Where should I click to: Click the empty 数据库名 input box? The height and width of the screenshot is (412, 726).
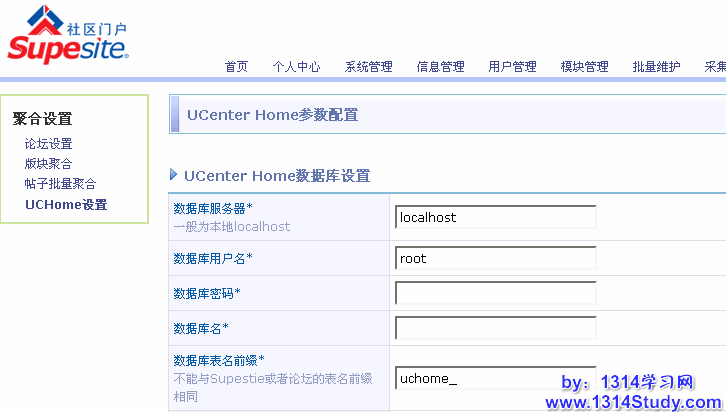click(495, 328)
